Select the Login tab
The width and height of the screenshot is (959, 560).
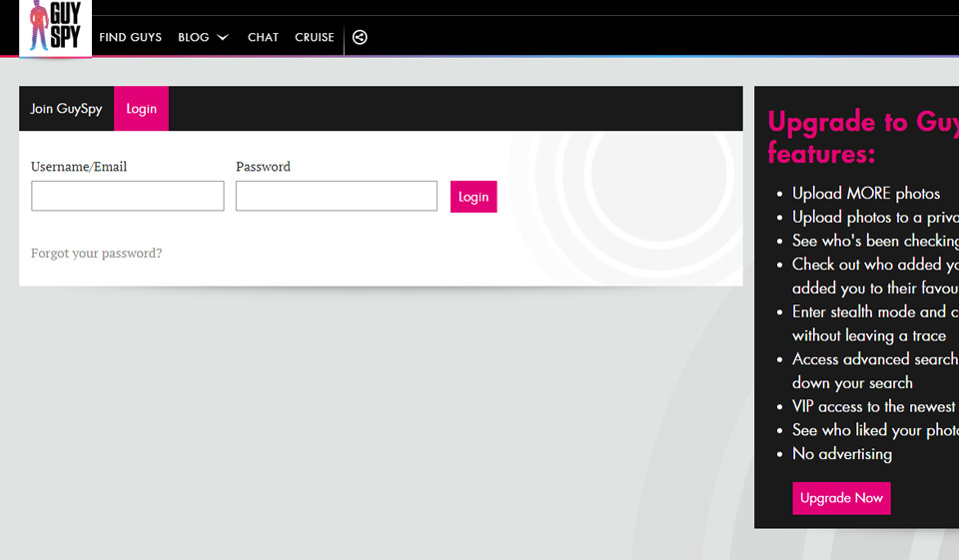141,109
